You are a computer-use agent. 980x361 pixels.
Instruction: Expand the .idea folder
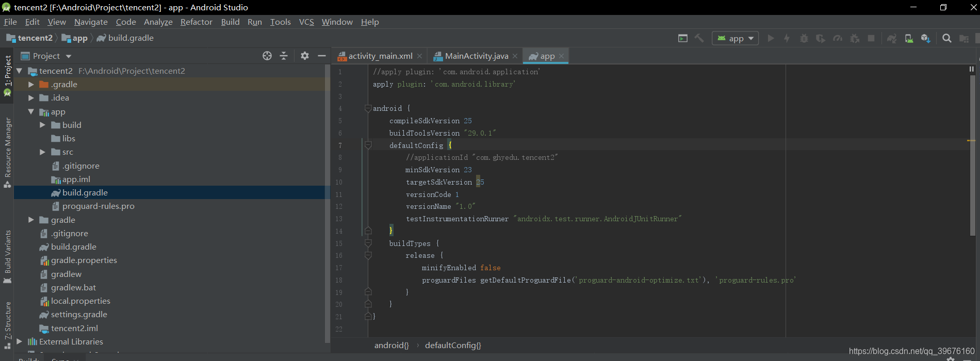(x=31, y=97)
